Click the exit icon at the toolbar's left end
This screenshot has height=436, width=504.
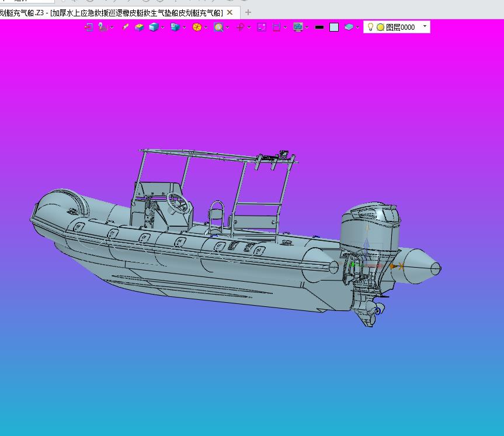88,27
